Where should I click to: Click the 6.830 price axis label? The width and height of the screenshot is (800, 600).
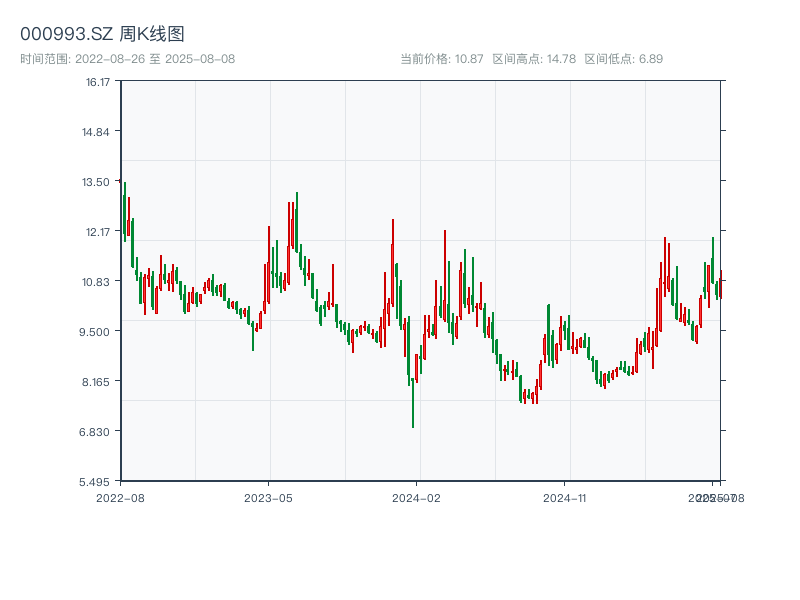click(x=97, y=431)
